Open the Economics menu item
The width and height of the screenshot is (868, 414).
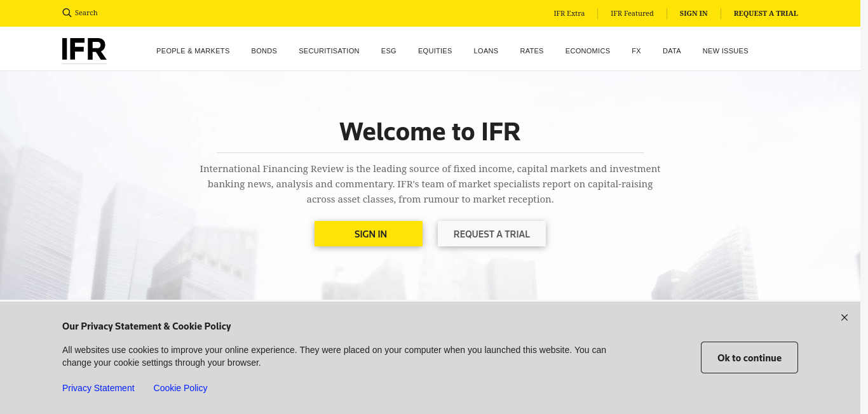(x=588, y=51)
